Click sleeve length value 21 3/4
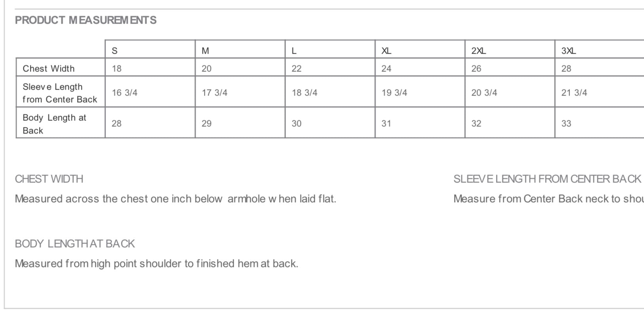Image resolution: width=644 pixels, height=320 pixels. click(x=574, y=93)
